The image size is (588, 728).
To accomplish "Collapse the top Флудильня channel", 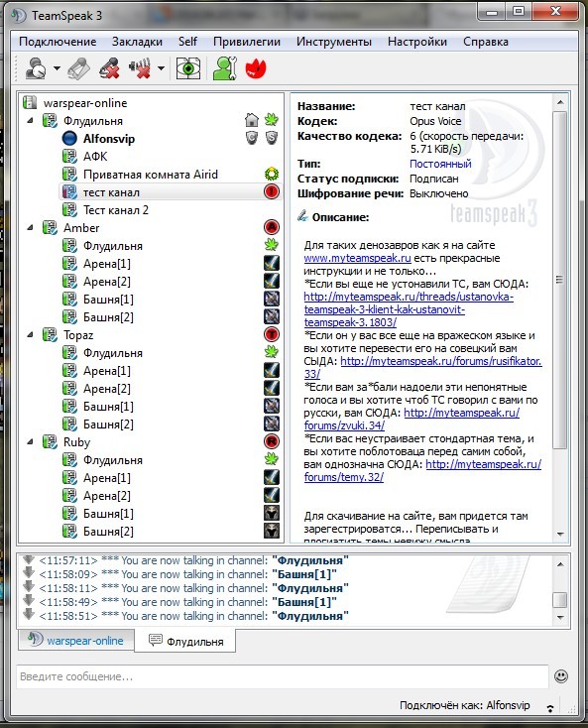I will pos(30,121).
